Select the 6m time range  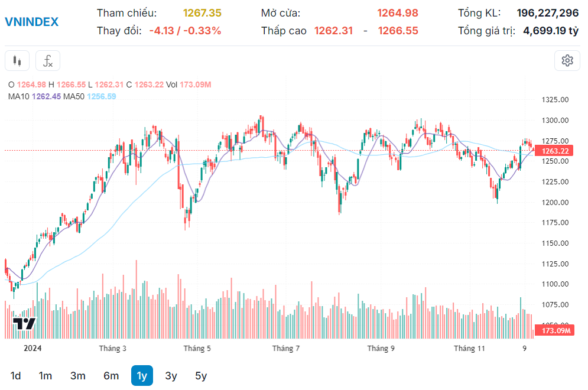[111, 376]
